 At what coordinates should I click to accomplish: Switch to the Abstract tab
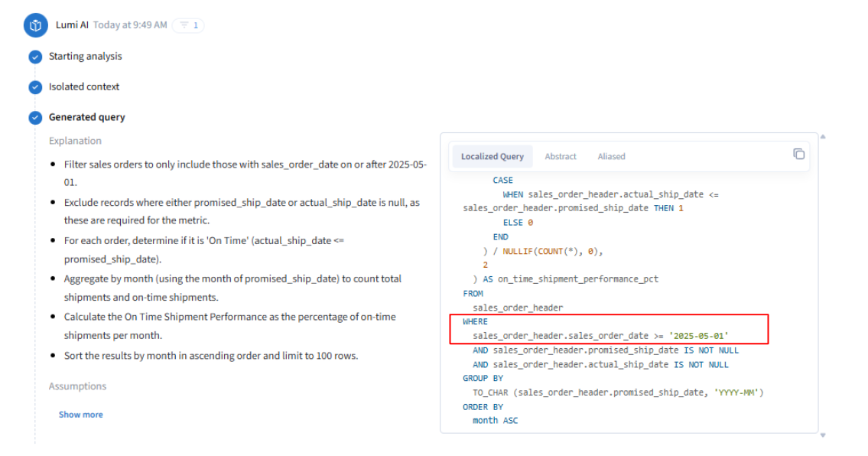[561, 157]
